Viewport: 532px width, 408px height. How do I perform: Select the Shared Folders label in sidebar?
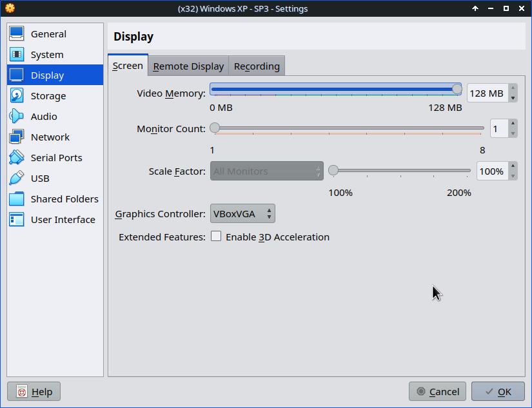pyautogui.click(x=64, y=199)
